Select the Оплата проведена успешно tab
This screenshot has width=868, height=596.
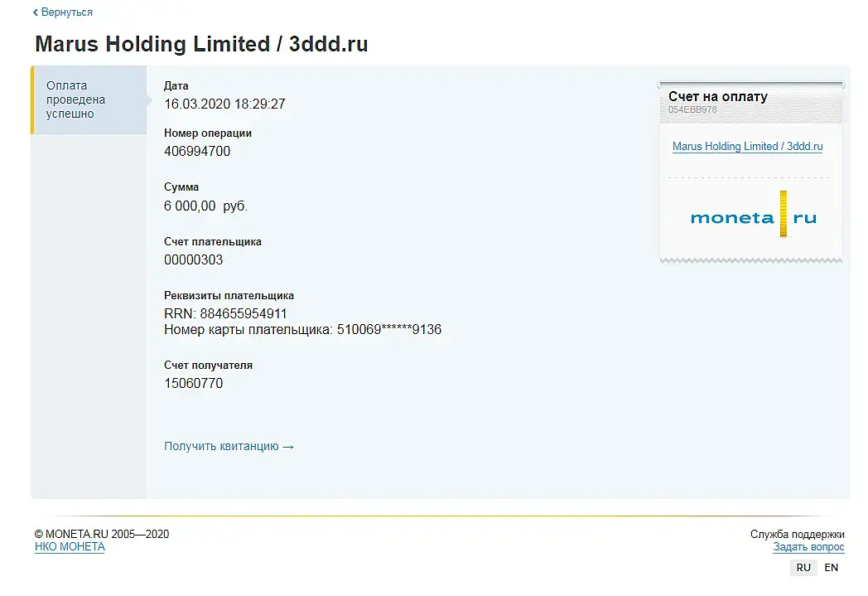pos(76,99)
